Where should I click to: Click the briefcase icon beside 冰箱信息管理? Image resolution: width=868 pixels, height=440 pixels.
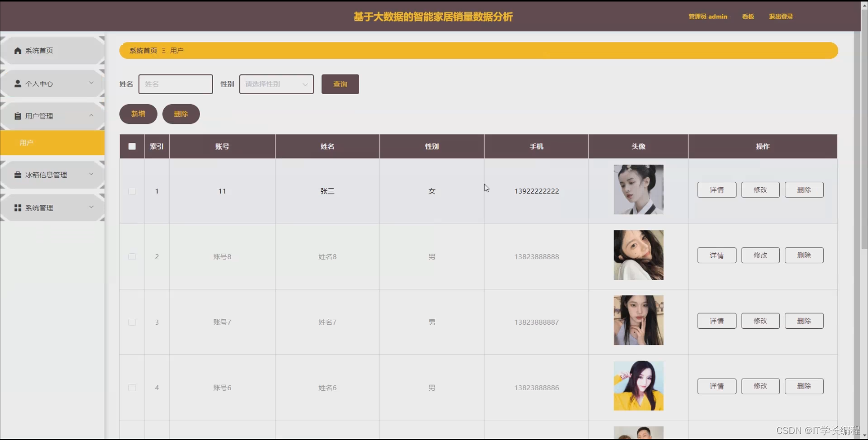(18, 175)
